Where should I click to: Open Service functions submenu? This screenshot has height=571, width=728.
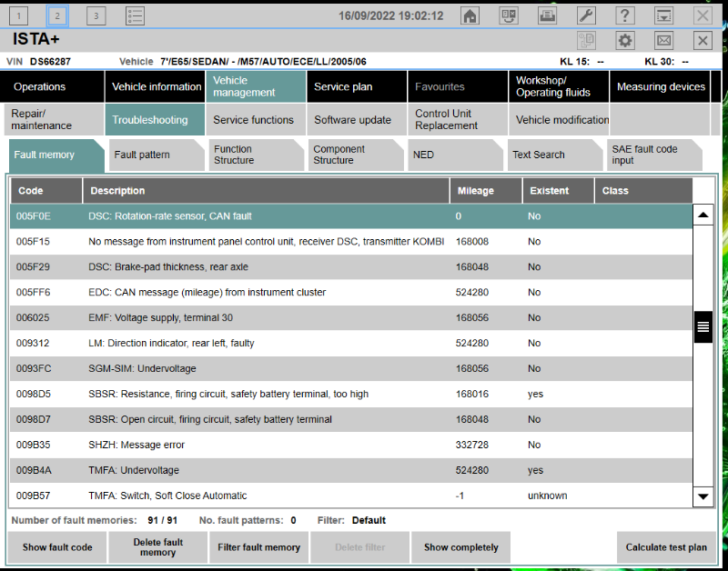click(x=256, y=120)
